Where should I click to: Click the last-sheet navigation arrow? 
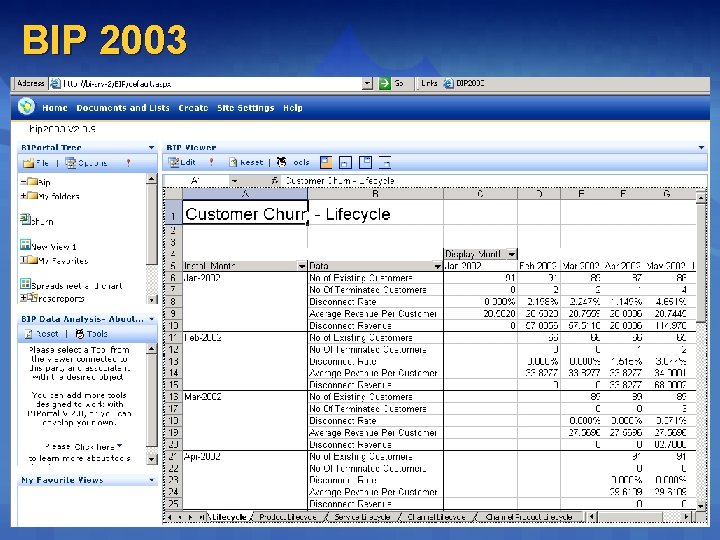click(201, 517)
